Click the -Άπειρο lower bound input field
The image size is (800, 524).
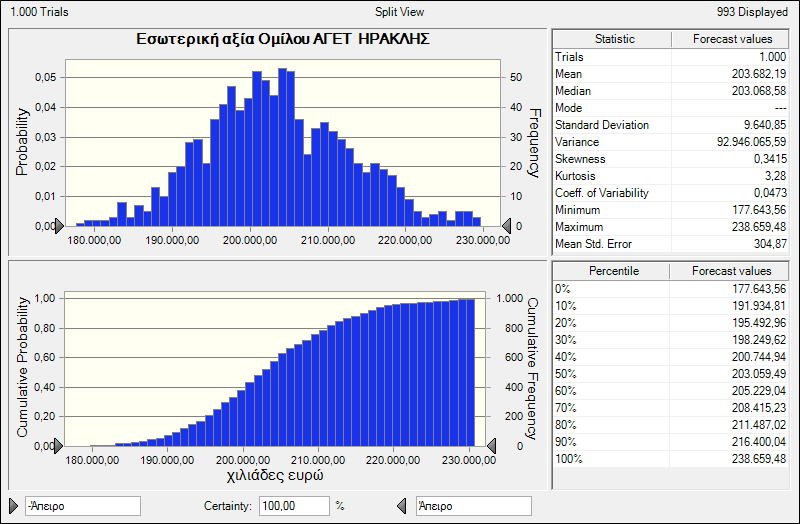pyautogui.click(x=83, y=506)
